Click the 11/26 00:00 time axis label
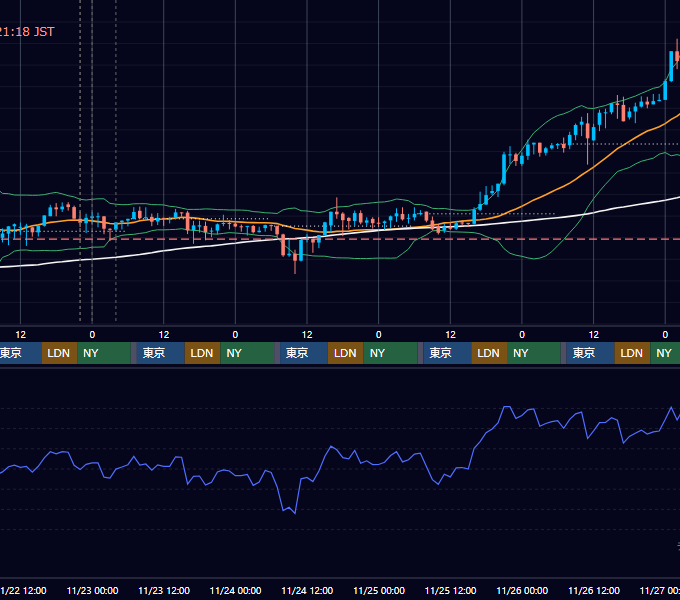Image resolution: width=680 pixels, height=600 pixels. (522, 590)
